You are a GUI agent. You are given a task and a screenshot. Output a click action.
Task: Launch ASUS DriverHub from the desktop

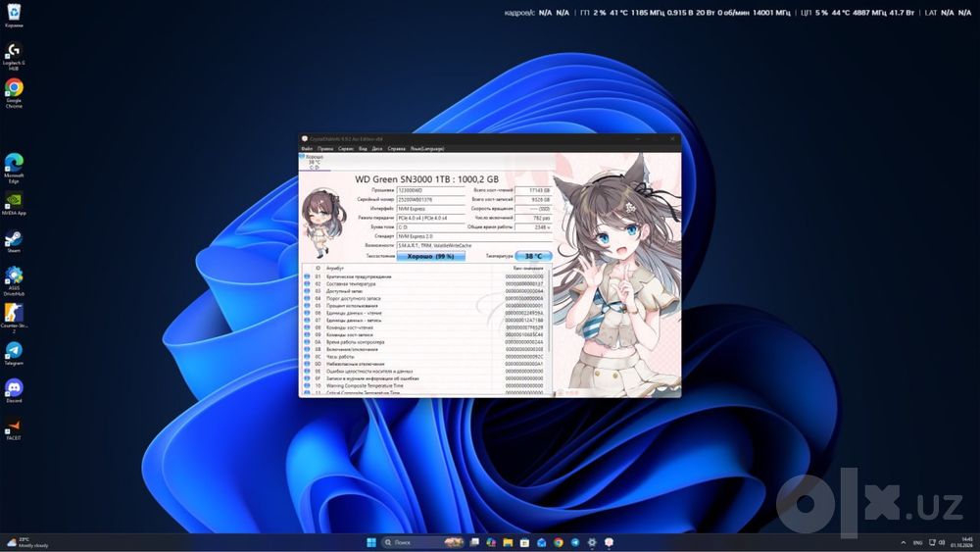tap(14, 280)
